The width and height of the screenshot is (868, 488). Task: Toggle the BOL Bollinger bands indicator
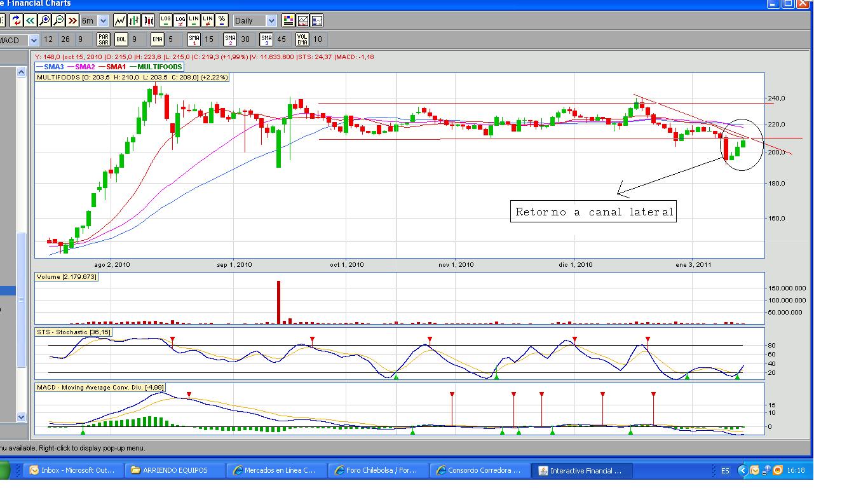(121, 39)
